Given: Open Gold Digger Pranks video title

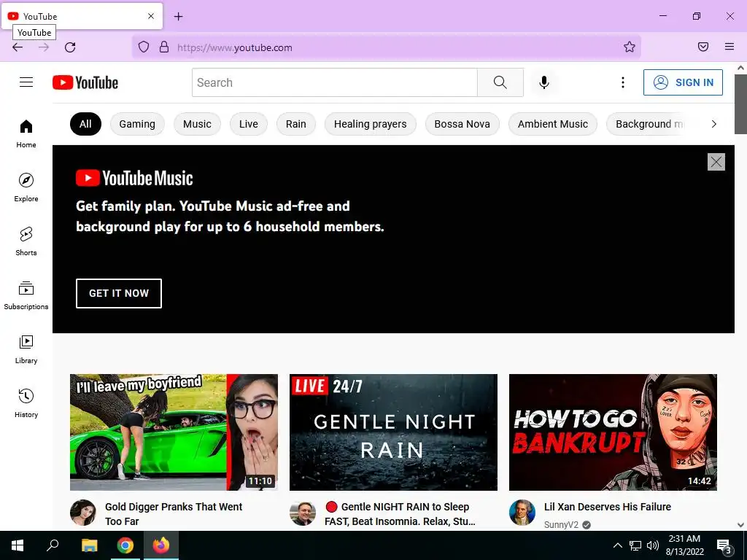Looking at the screenshot, I should tap(174, 514).
